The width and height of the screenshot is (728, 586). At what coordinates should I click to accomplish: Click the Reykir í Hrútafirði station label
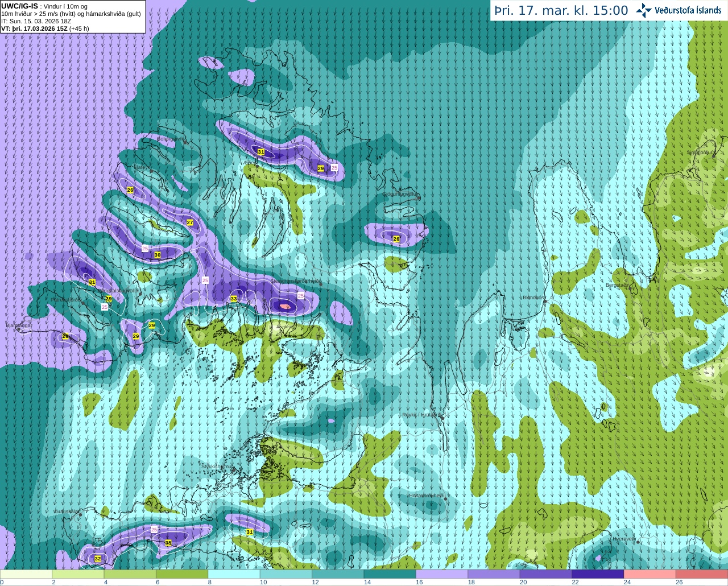click(421, 415)
